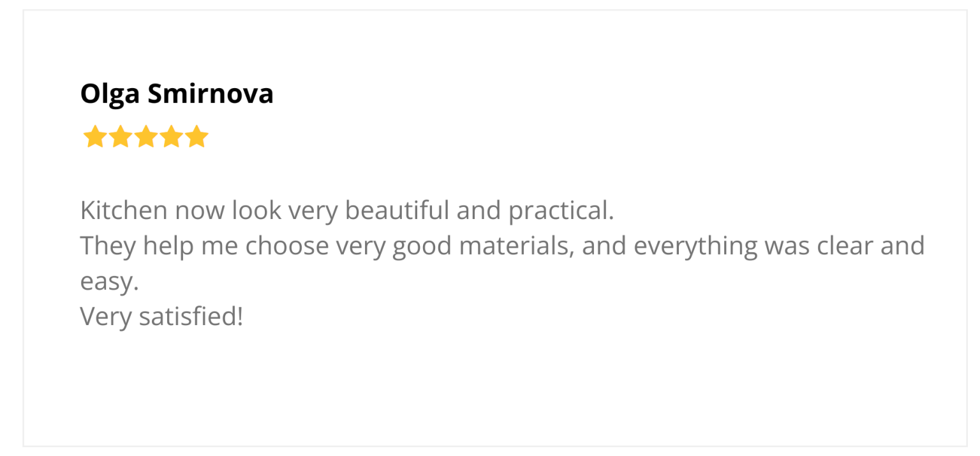The height and width of the screenshot is (456, 980).
Task: Click the word "Very" before "satisfied"
Action: pos(106,317)
